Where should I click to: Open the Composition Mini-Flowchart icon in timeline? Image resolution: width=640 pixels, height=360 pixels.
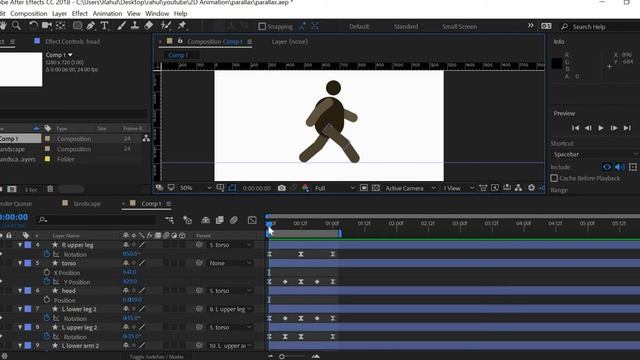169,220
